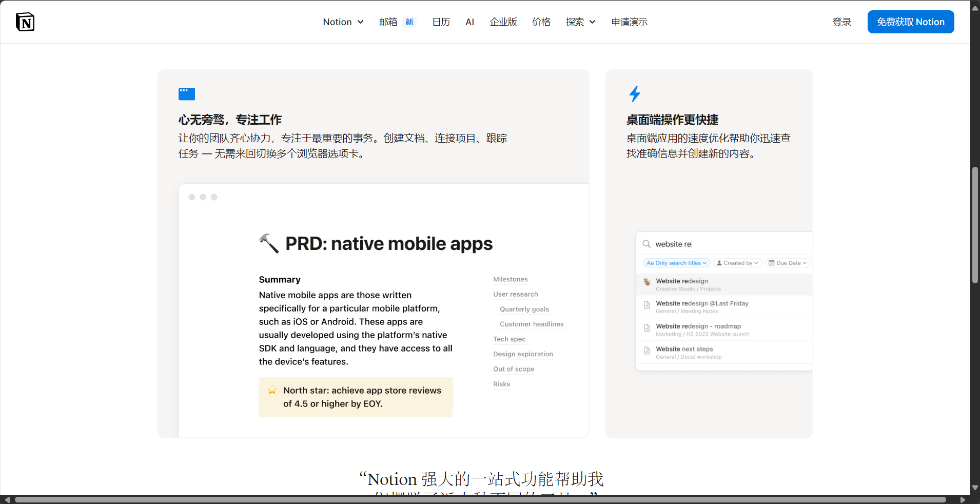Click the 申请演示 link

coord(630,22)
